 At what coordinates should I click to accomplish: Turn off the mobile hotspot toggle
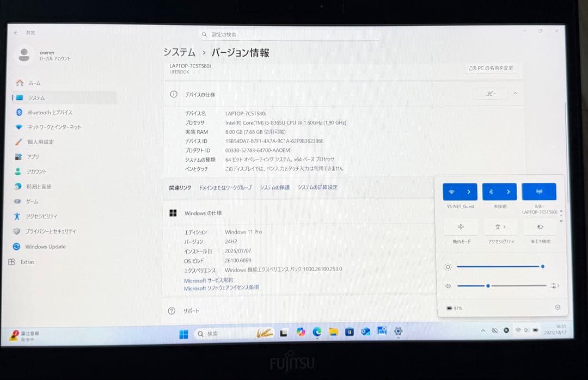539,191
